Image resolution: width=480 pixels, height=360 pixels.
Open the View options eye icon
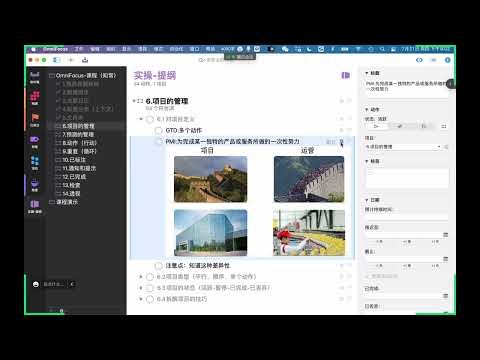(419, 60)
